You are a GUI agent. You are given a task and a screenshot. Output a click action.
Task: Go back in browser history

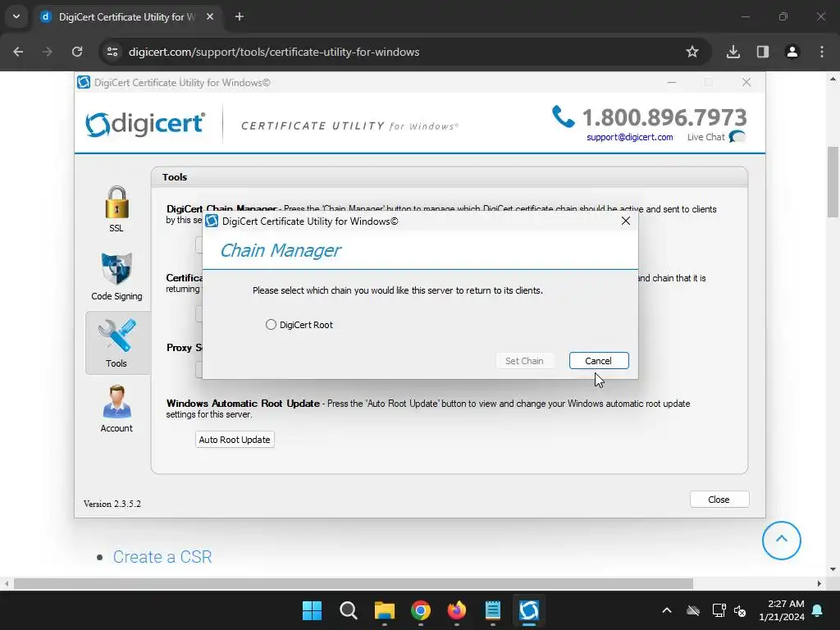tap(18, 52)
